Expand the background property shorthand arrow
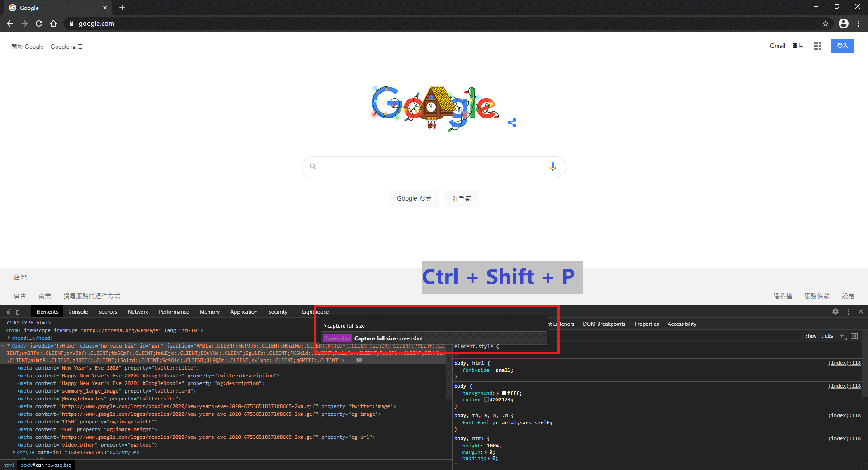Viewport: 868px width, 470px height. click(498, 393)
